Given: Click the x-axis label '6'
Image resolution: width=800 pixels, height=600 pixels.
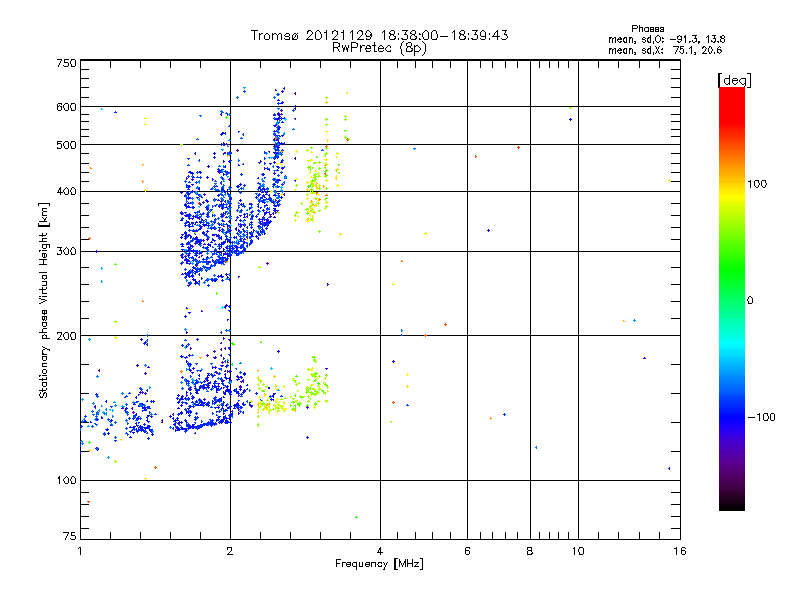Looking at the screenshot, I should pos(467,551).
